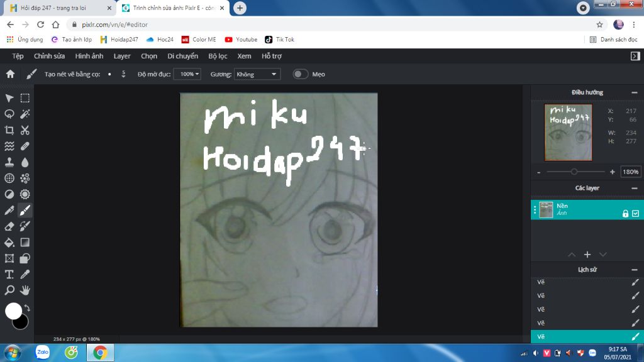Collapse right side panel with arrow icon
Viewport: 644px width, 362px height.
(635, 56)
